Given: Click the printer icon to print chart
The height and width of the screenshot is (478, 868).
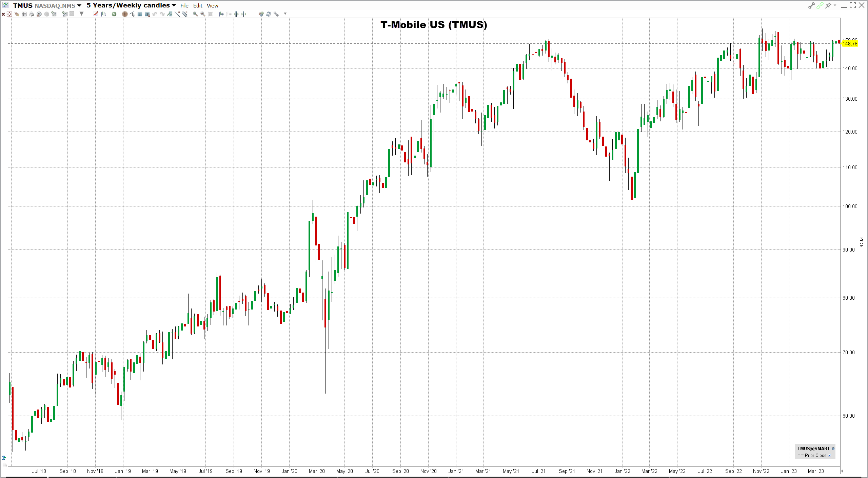Looking at the screenshot, I should [x=32, y=14].
